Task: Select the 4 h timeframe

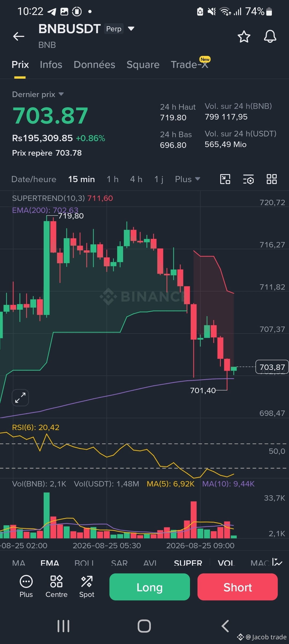Action: click(136, 179)
